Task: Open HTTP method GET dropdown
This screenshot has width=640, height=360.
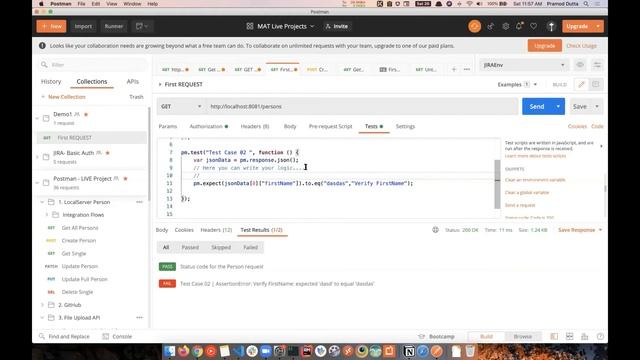Action: (181, 107)
